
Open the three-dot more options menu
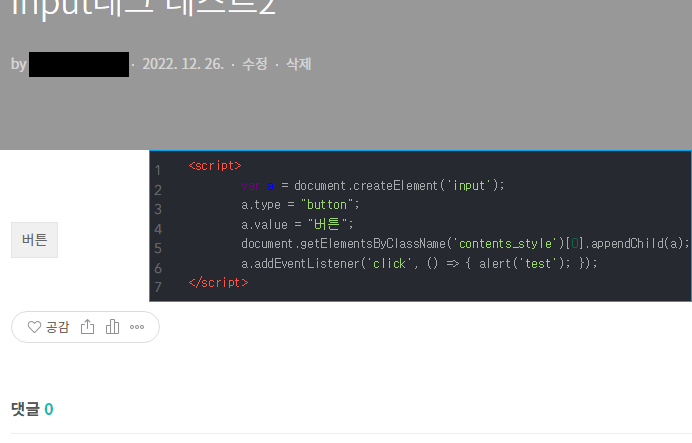pyautogui.click(x=137, y=327)
